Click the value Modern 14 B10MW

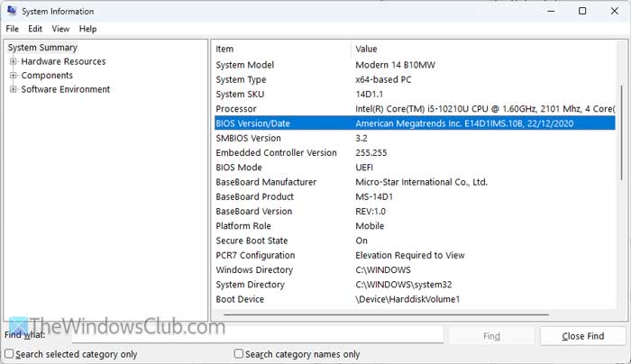point(395,65)
